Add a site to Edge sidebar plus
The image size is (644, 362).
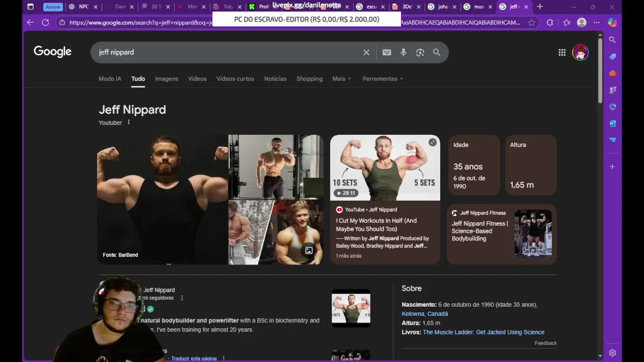pyautogui.click(x=612, y=166)
